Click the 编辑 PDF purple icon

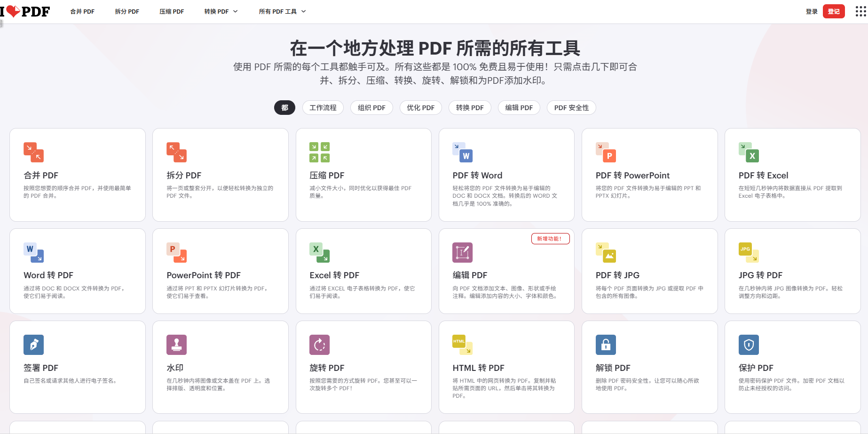click(x=462, y=252)
